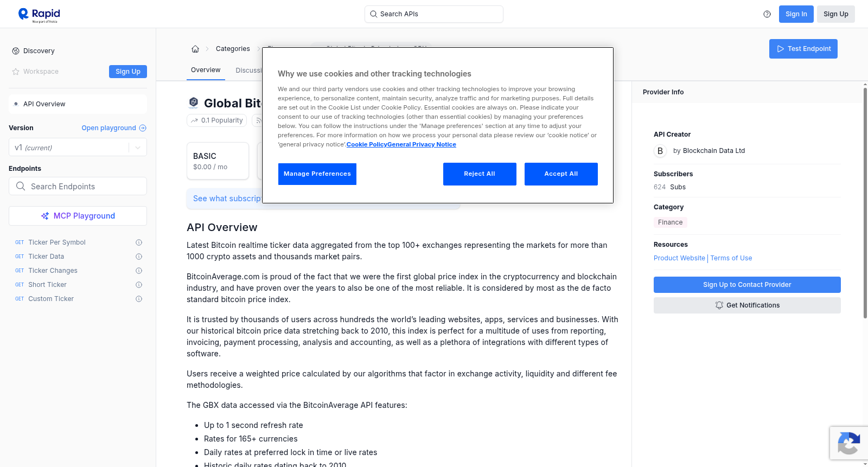Click the MCP Playground sparkle icon
This screenshot has width=868, height=467.
pos(45,216)
